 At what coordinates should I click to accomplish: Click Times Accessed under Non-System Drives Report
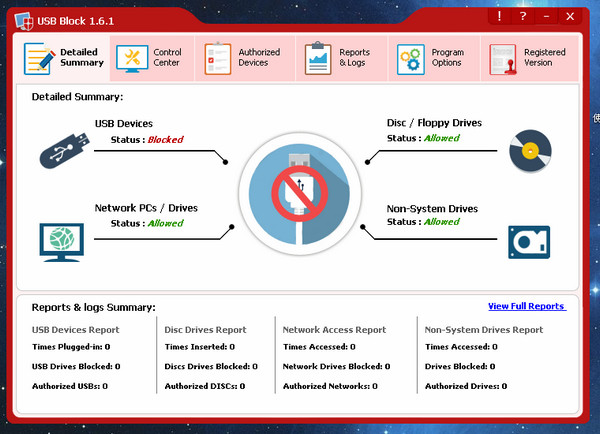(x=461, y=347)
